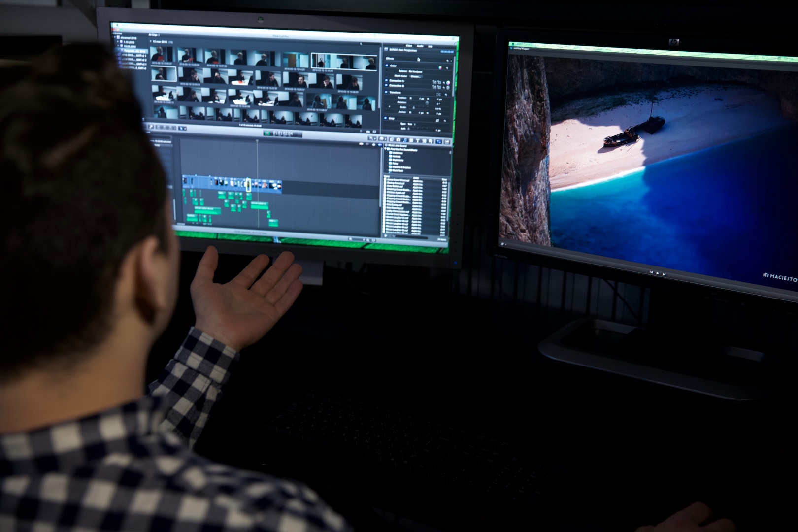Open the All Clips filter dropdown
Image resolution: width=798 pixels, height=532 pixels.
coord(154,35)
